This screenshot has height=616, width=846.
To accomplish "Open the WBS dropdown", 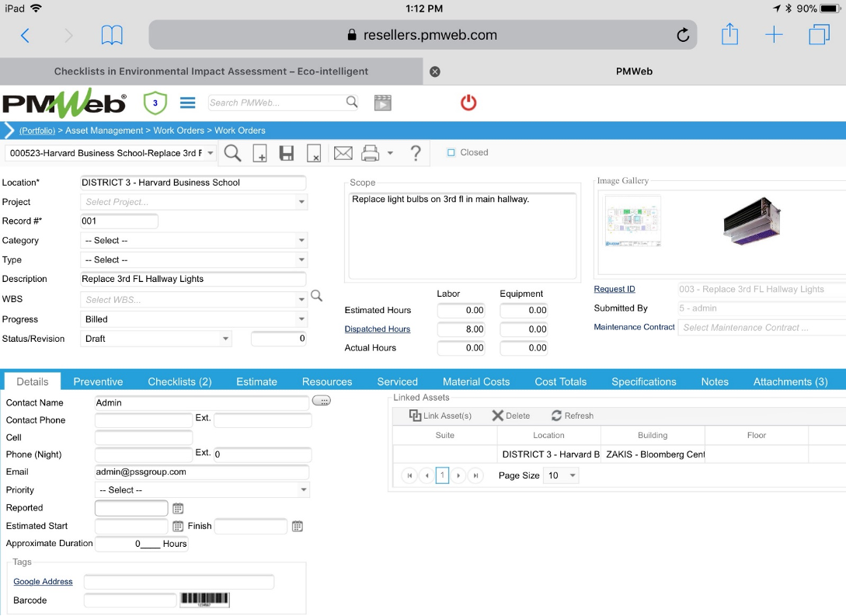I will pyautogui.click(x=301, y=299).
